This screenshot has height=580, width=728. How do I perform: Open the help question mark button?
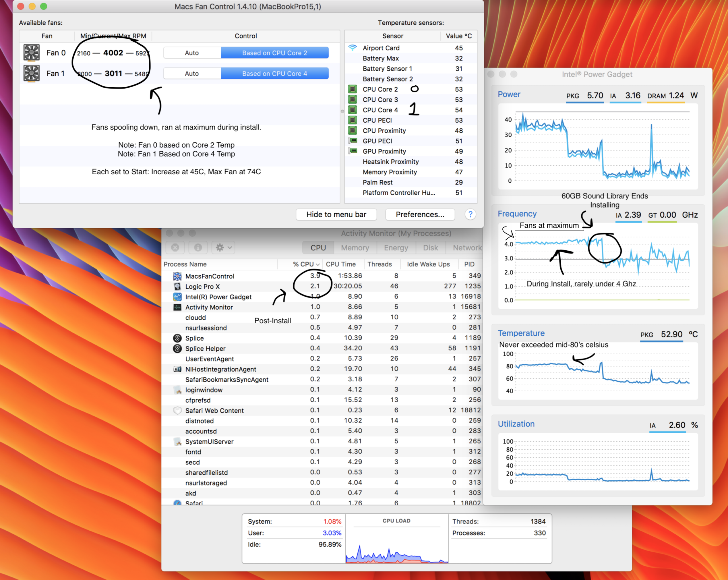click(x=471, y=214)
